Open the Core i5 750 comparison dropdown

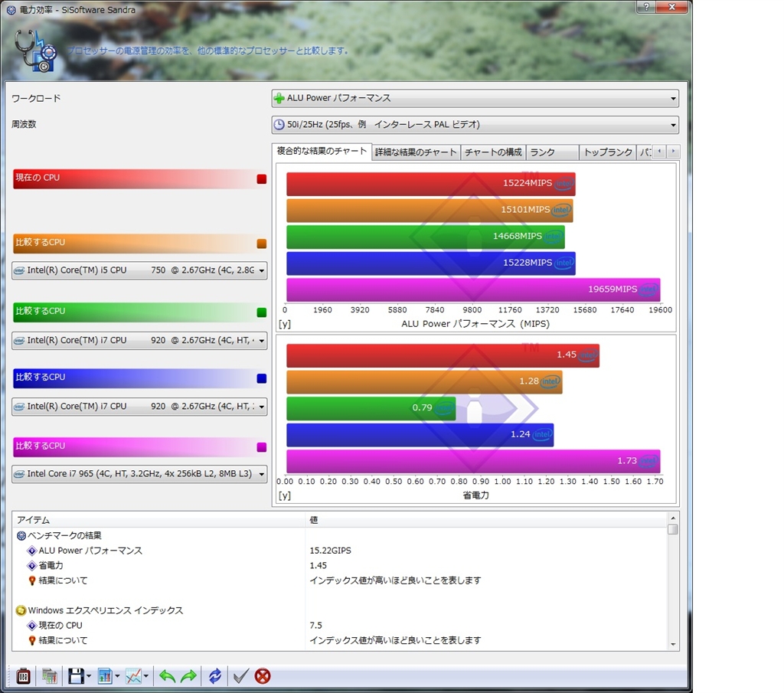click(139, 270)
